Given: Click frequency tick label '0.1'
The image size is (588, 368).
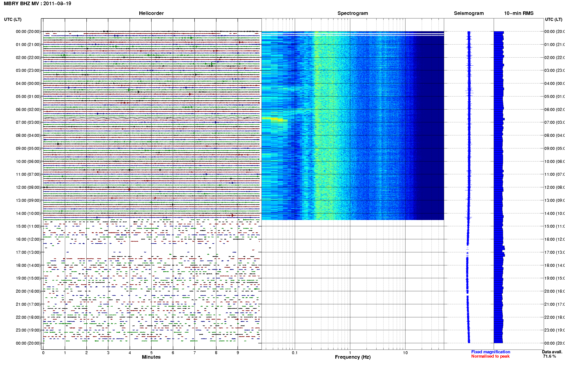Looking at the screenshot, I should 295,353.
